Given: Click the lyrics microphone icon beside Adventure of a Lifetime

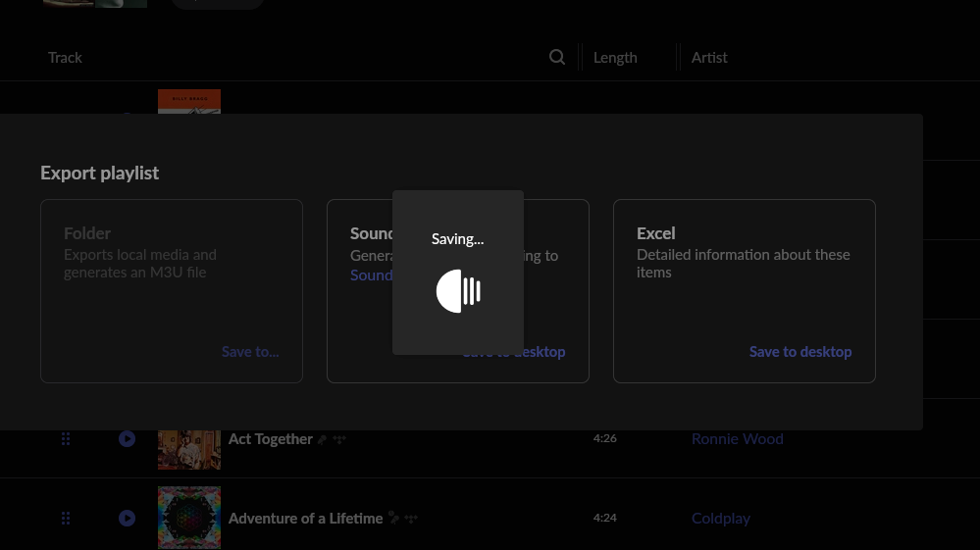Looking at the screenshot, I should point(393,518).
